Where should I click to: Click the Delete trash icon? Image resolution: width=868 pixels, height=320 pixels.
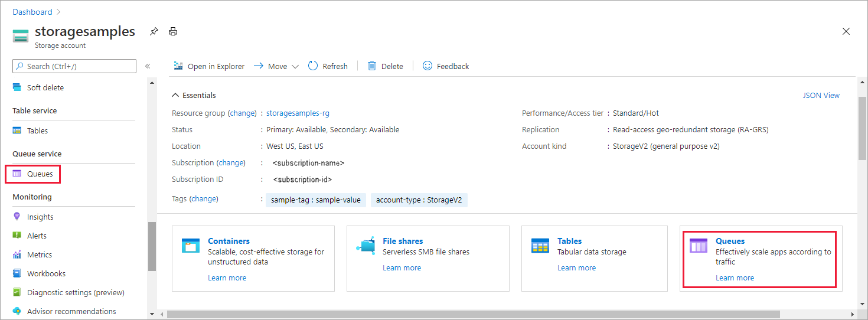tap(372, 66)
